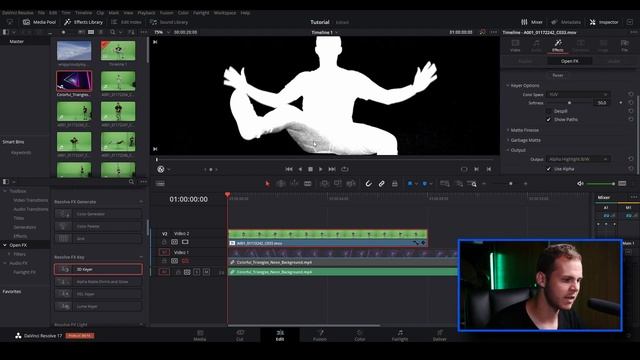Toggle auto track selector on Video 2
The height and width of the screenshot is (360, 640).
(x=174, y=242)
